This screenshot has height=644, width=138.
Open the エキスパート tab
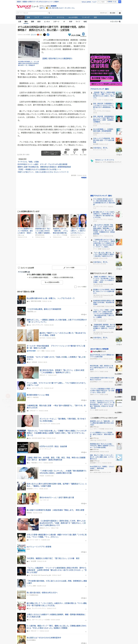[48, 17]
